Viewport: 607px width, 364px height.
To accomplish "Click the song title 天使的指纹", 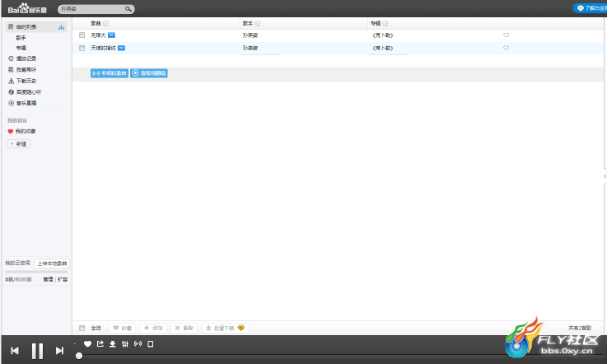I will pyautogui.click(x=103, y=48).
